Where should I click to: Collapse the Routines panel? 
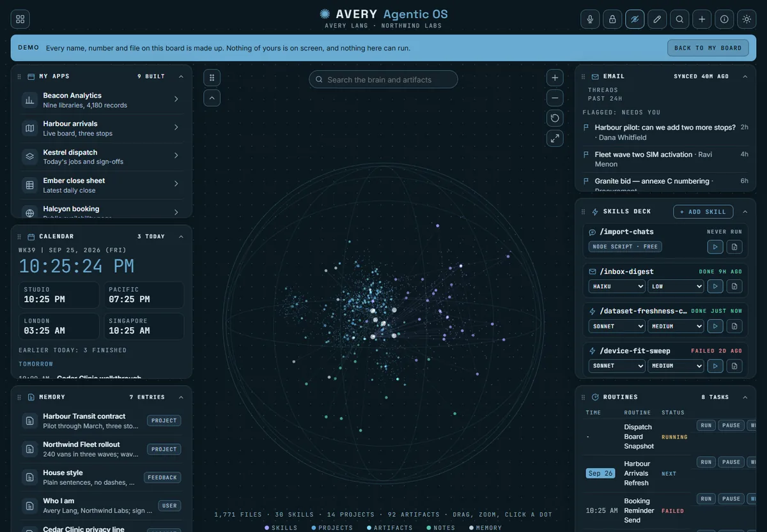(745, 397)
